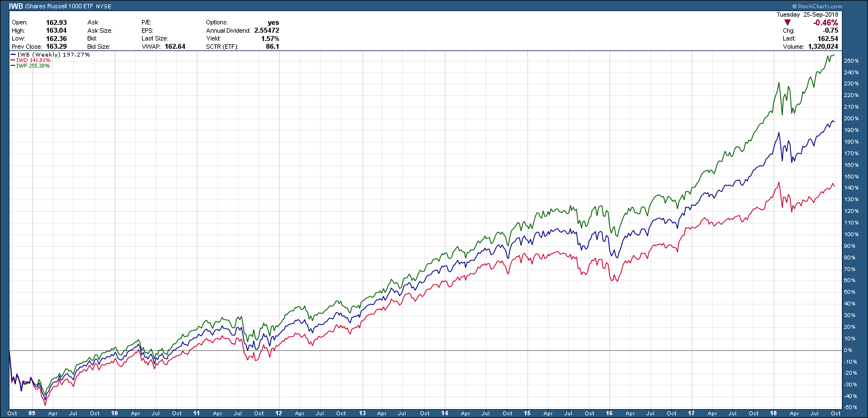Screen dimensions: 868x418
Task: Select the Open value 162.93
Action: (x=57, y=22)
